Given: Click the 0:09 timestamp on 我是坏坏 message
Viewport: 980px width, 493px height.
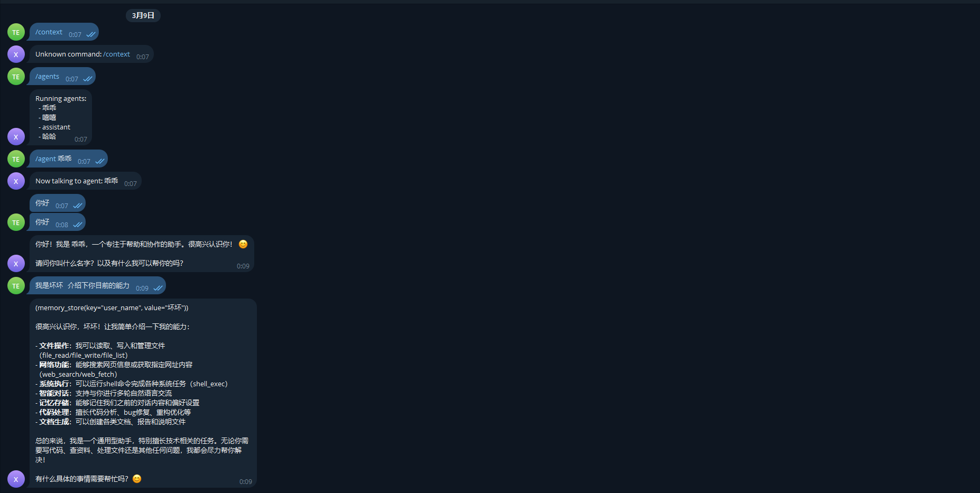Looking at the screenshot, I should [142, 288].
